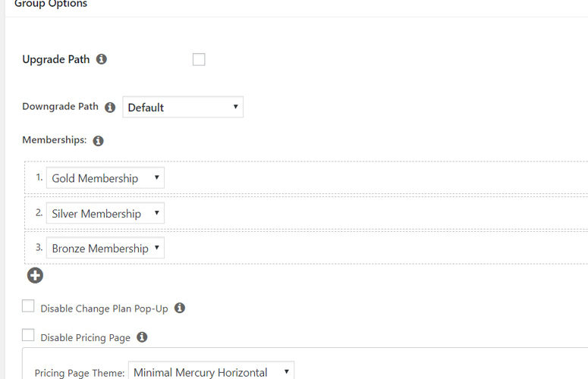
Task: Open the Downgrade Path Default dropdown
Action: (182, 107)
